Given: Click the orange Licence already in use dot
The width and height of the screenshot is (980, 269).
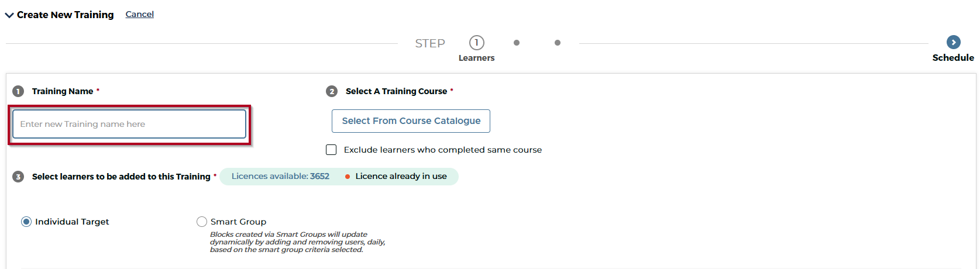Looking at the screenshot, I should [x=348, y=177].
